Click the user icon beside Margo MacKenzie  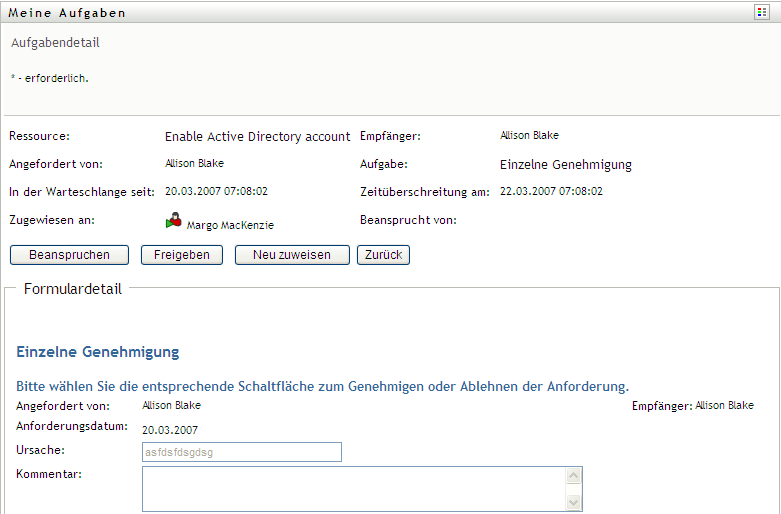pos(174,221)
